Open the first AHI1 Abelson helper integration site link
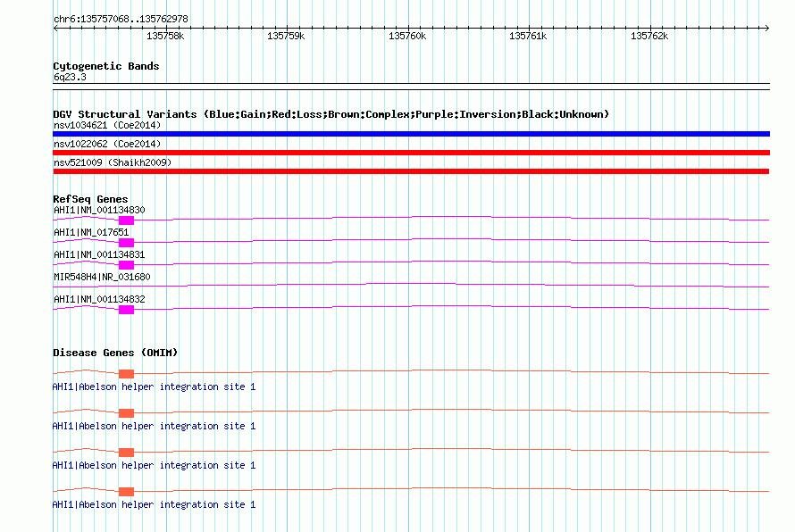 click(x=154, y=387)
